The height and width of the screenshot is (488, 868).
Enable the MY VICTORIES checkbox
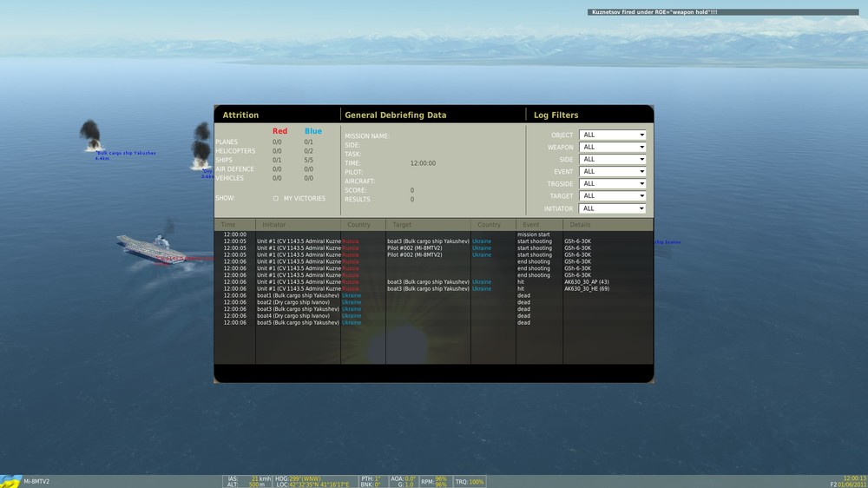pyautogui.click(x=276, y=198)
